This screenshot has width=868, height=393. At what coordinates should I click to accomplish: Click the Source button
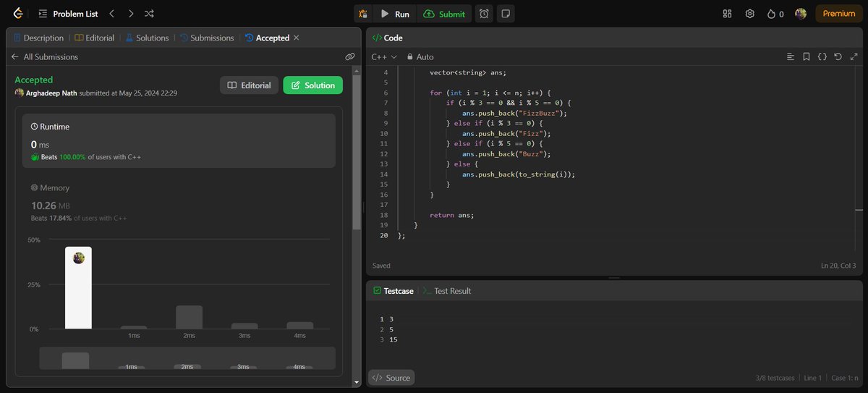pos(391,377)
